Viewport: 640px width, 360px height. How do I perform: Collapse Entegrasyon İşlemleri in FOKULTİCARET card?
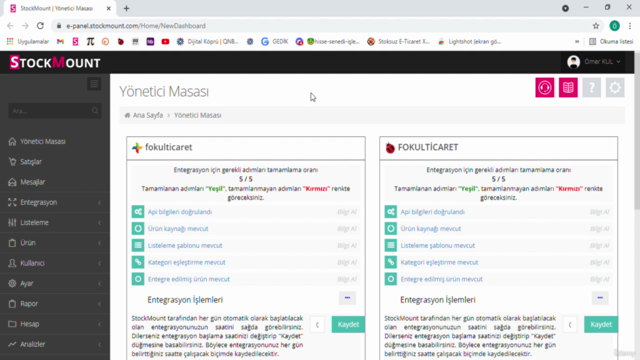600,298
